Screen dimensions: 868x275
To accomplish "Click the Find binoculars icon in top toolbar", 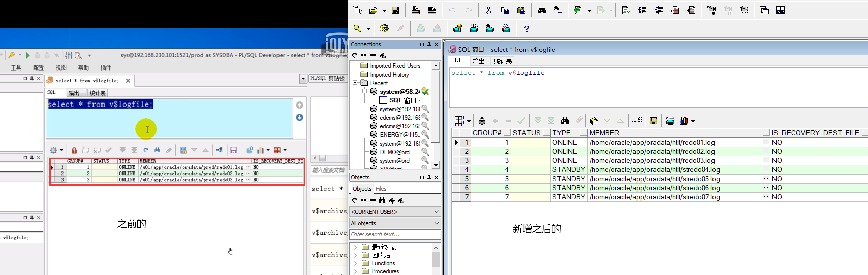I will [x=542, y=10].
